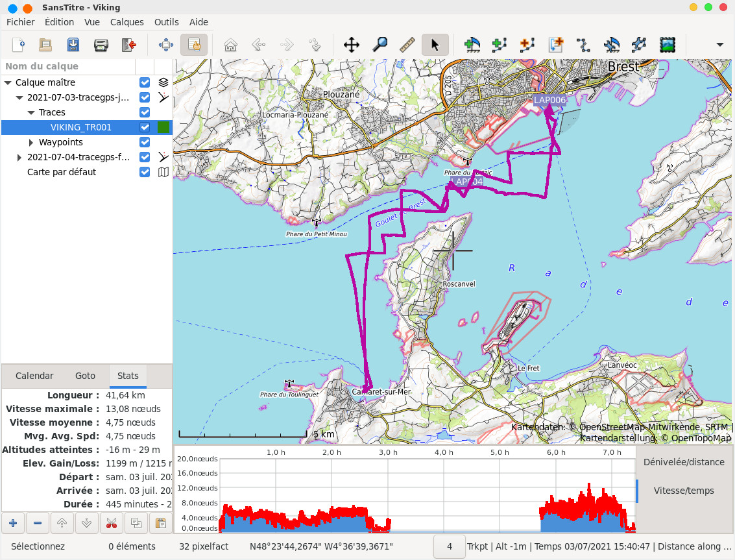The width and height of the screenshot is (735, 560).
Task: Select the Ruler measuring tool
Action: point(407,45)
